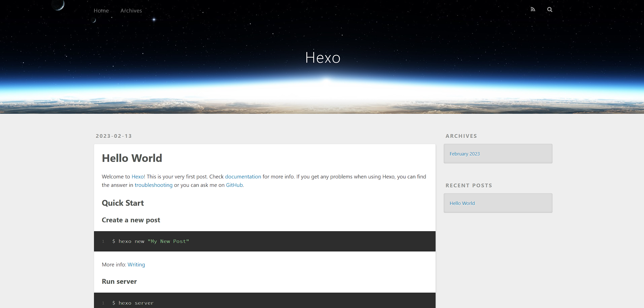
Task: Open the RSS feed icon
Action: point(533,10)
